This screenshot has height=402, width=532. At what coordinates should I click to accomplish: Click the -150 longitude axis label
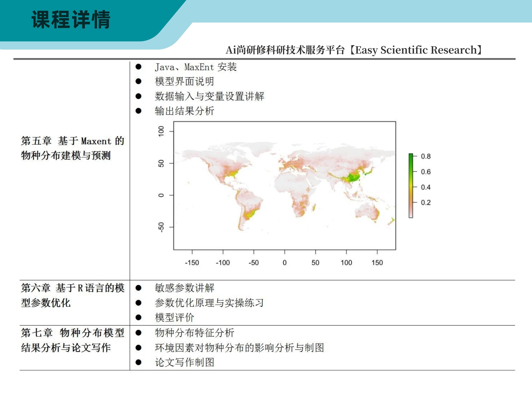point(192,263)
